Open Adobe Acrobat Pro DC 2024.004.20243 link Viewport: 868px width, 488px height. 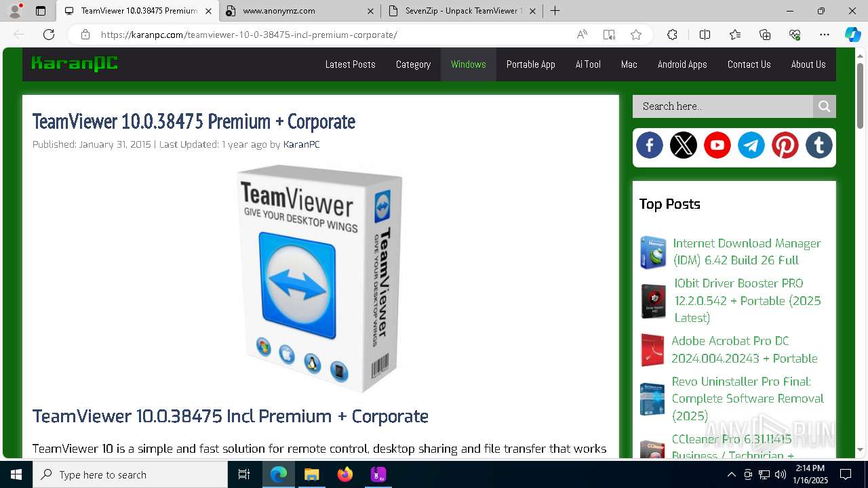point(745,350)
